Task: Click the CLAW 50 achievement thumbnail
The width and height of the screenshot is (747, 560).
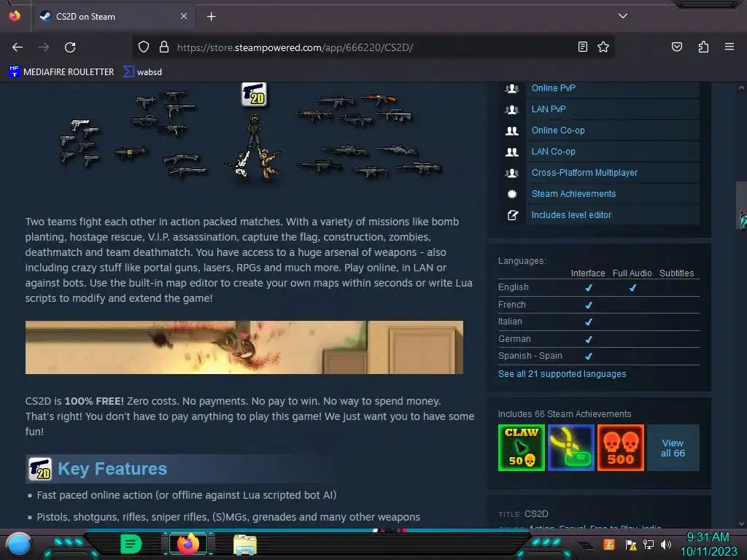Action: pyautogui.click(x=521, y=448)
